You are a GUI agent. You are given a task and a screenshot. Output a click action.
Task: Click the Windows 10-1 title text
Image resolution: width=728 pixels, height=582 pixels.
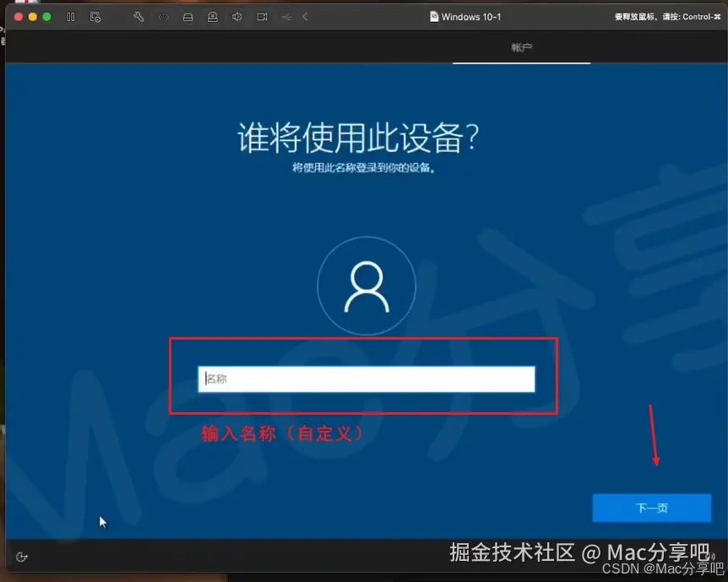tap(470, 16)
